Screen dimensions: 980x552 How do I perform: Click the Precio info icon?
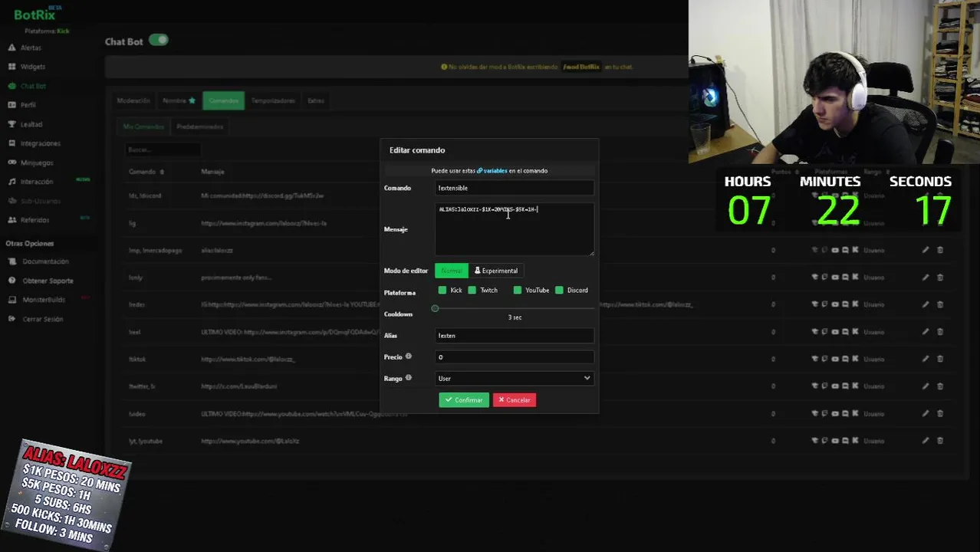[408, 356]
